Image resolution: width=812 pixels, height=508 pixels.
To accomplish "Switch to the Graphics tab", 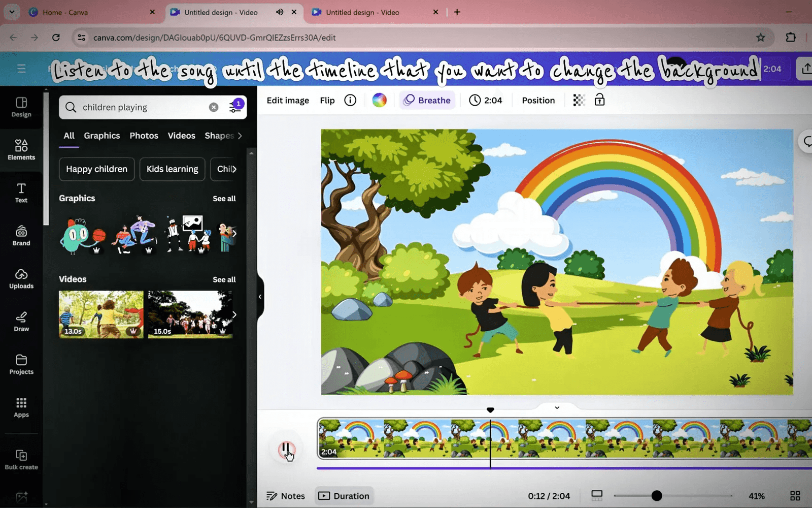I will pyautogui.click(x=102, y=136).
